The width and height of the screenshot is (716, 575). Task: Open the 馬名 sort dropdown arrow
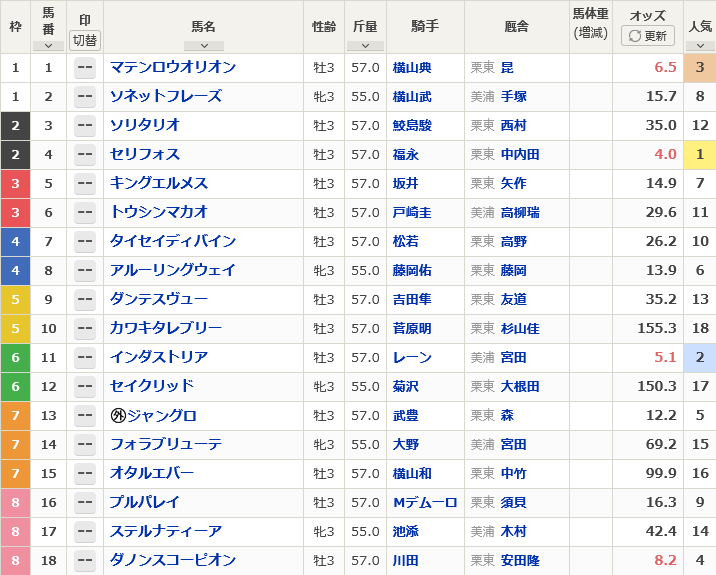click(x=204, y=46)
